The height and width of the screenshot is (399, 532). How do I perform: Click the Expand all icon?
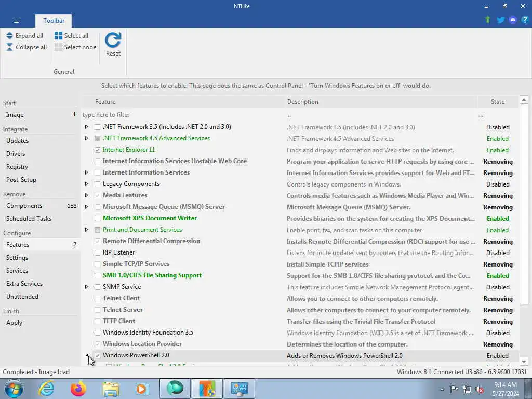(x=9, y=36)
